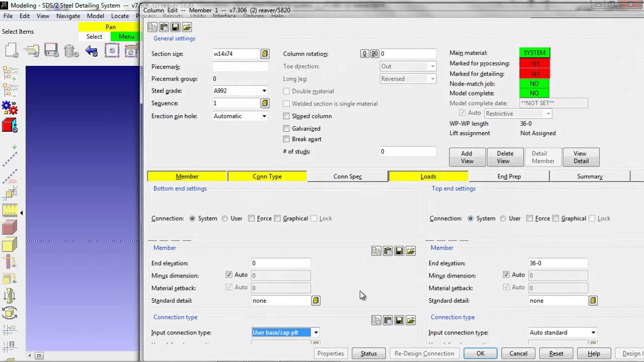Switch to the Summary tab

coord(590,176)
